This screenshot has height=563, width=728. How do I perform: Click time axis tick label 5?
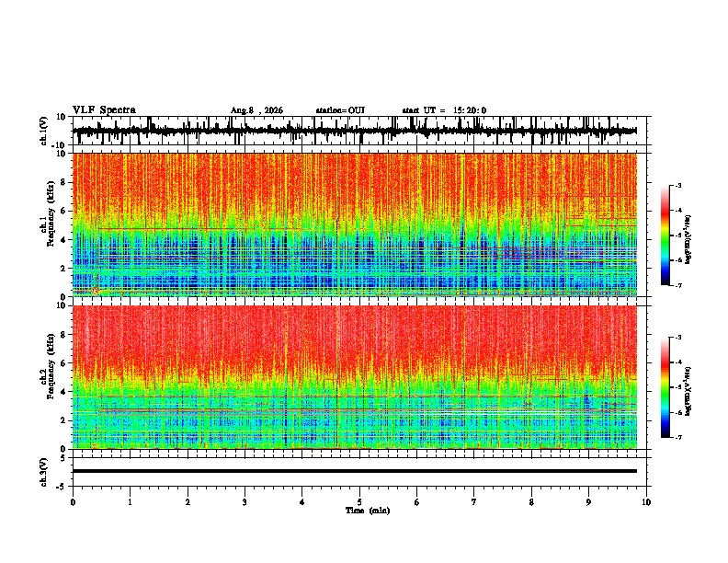click(359, 502)
